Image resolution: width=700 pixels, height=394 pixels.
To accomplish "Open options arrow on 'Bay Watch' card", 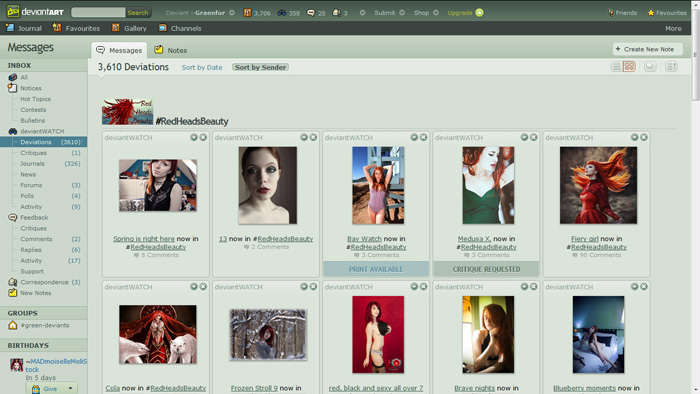I will click(x=414, y=137).
